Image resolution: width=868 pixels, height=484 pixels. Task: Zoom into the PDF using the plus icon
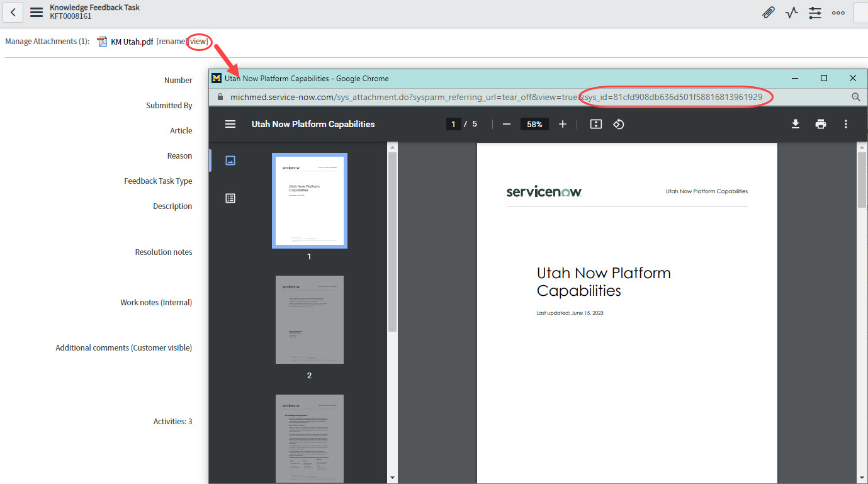(562, 124)
